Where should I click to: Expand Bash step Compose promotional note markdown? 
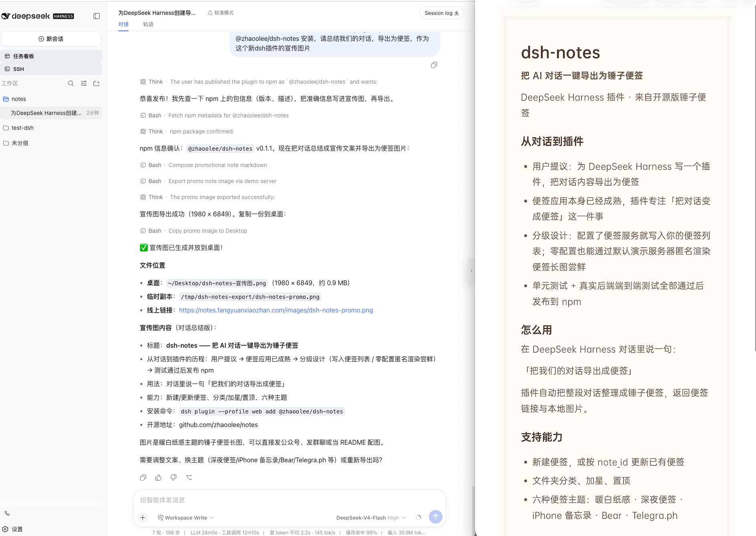pos(204,165)
